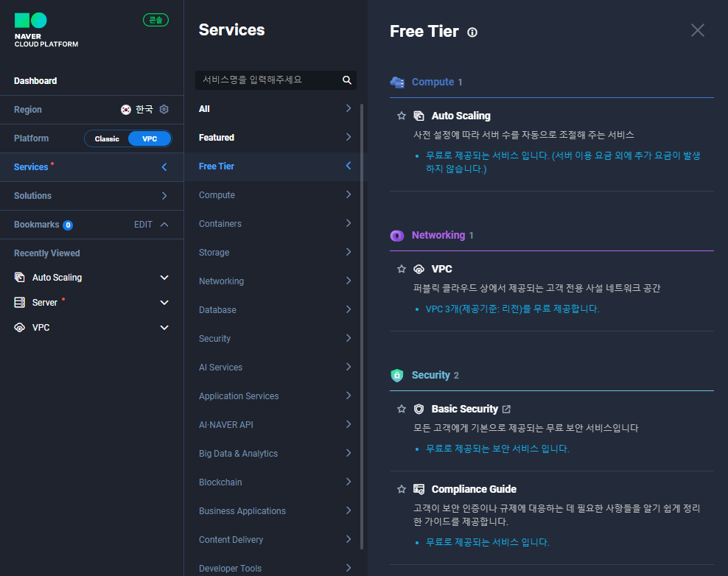Click the Korea flag region icon
Image resolution: width=728 pixels, height=576 pixels.
126,110
